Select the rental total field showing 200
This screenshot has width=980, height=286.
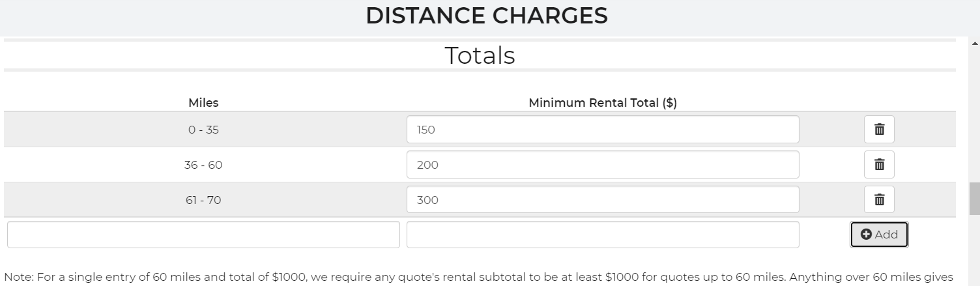point(602,165)
